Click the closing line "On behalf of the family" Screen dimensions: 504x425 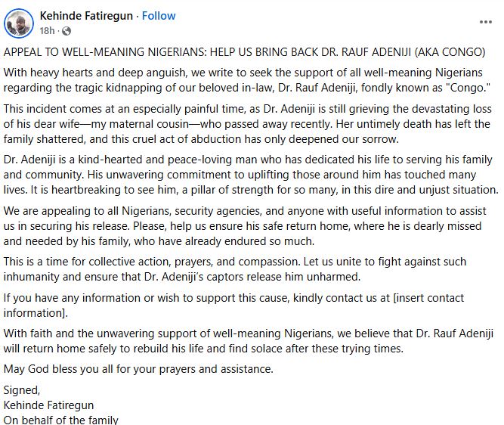click(61, 419)
